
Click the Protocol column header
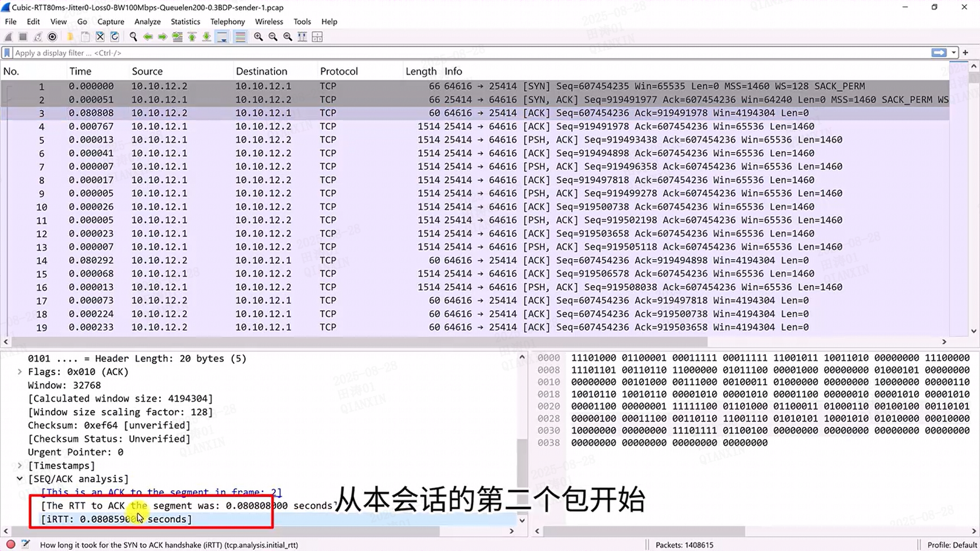click(338, 71)
